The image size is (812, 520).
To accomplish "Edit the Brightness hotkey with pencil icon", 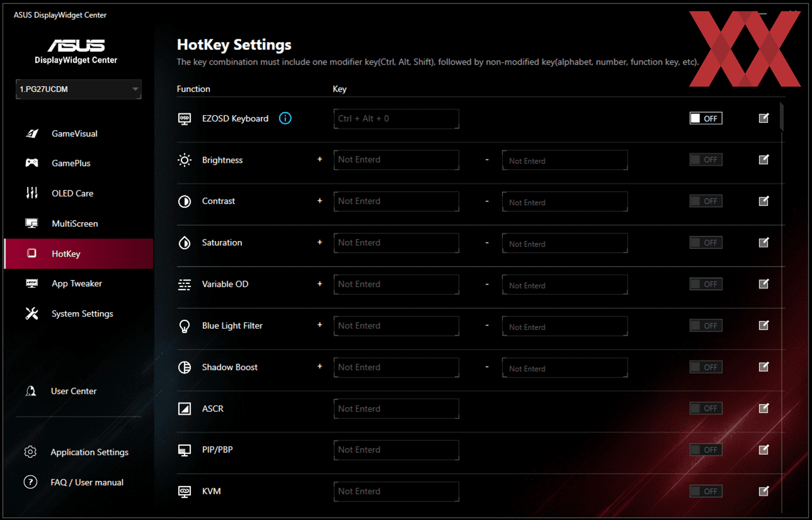I will coord(763,159).
